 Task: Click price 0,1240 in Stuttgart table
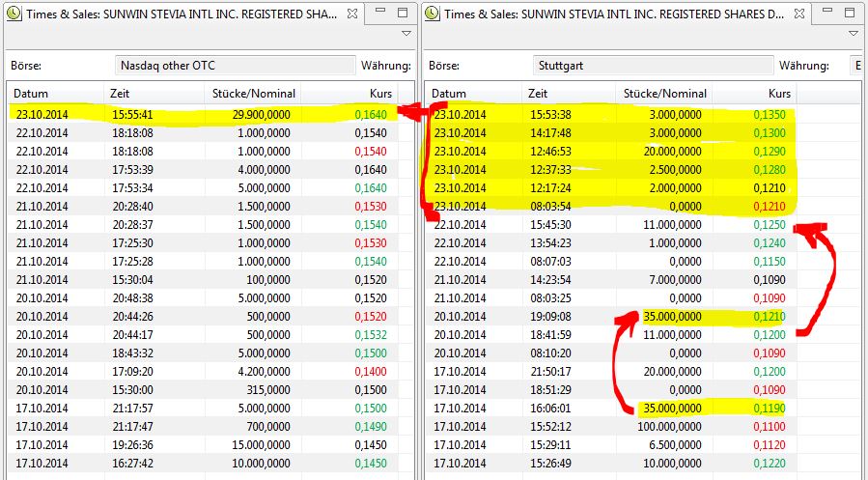tap(770, 242)
